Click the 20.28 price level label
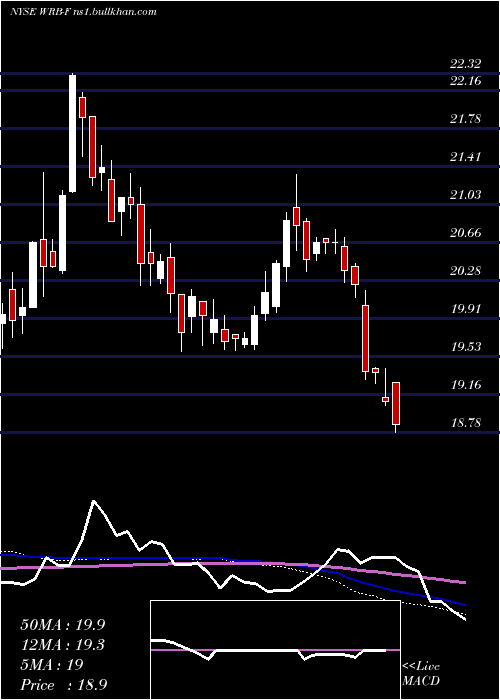Image resolution: width=500 pixels, height=700 pixels. (x=465, y=271)
